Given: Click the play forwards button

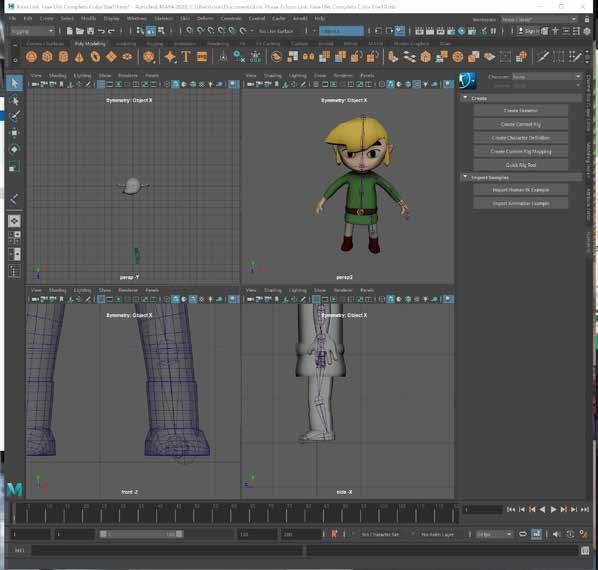Looking at the screenshot, I should click(x=553, y=509).
